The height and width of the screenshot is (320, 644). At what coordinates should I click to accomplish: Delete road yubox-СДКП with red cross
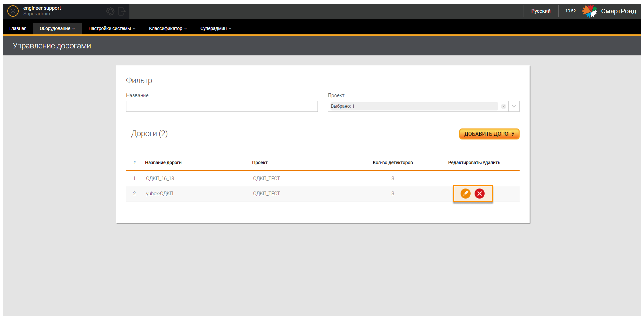(480, 194)
